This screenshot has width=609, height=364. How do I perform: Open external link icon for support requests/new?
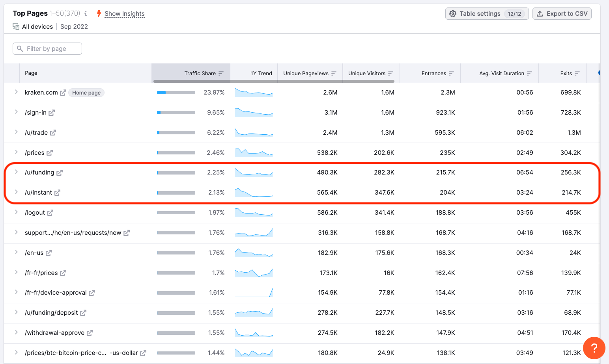click(x=127, y=233)
